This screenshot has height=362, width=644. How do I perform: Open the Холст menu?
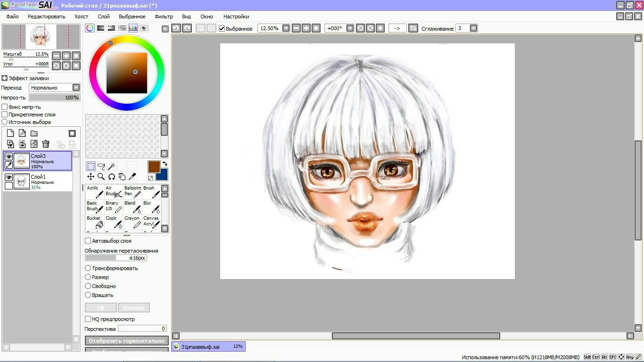tap(81, 16)
